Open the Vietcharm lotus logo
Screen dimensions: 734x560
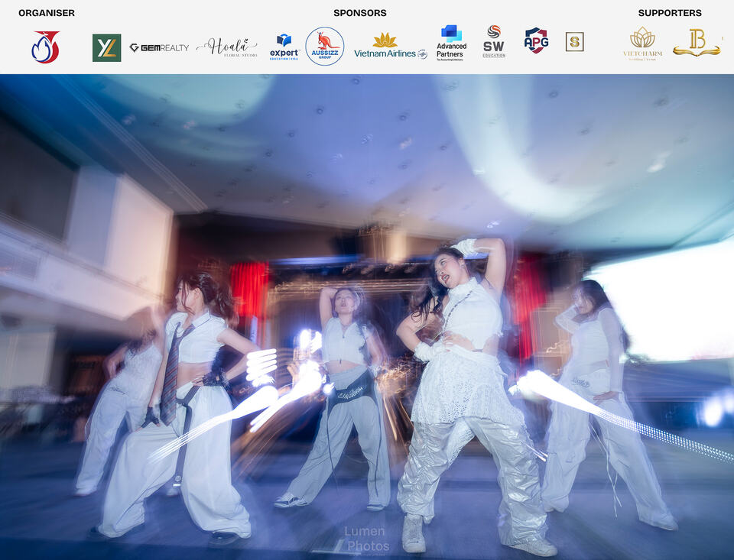(x=643, y=44)
